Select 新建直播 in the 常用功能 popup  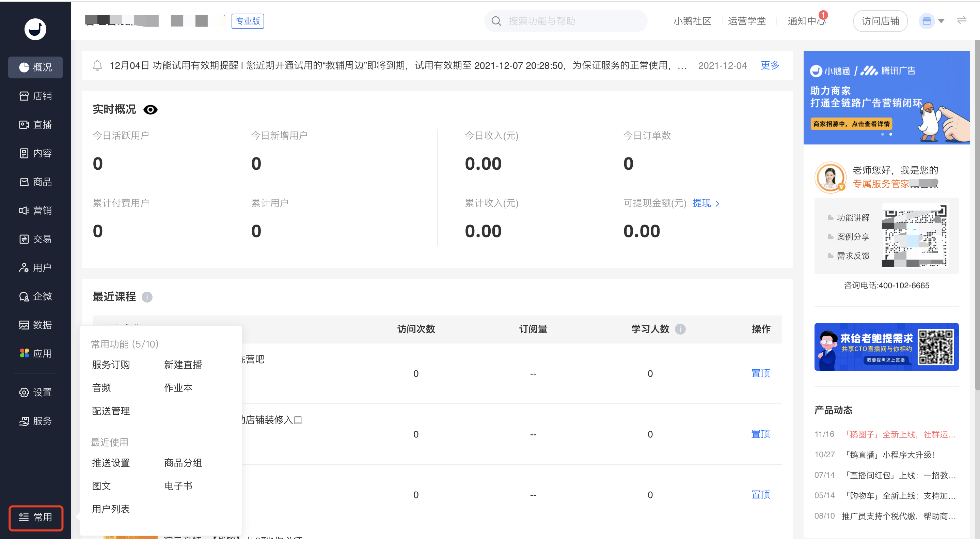pos(183,365)
